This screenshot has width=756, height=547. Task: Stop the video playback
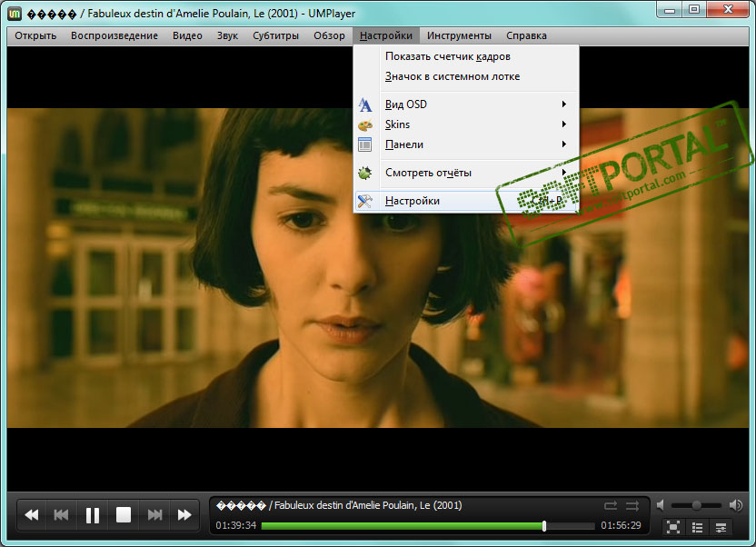[x=124, y=514]
